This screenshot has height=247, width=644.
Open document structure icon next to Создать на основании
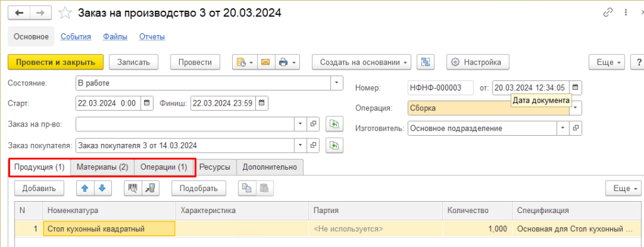426,62
